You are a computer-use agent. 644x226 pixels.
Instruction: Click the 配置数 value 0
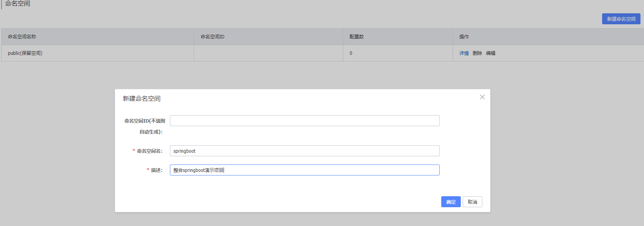pos(351,53)
